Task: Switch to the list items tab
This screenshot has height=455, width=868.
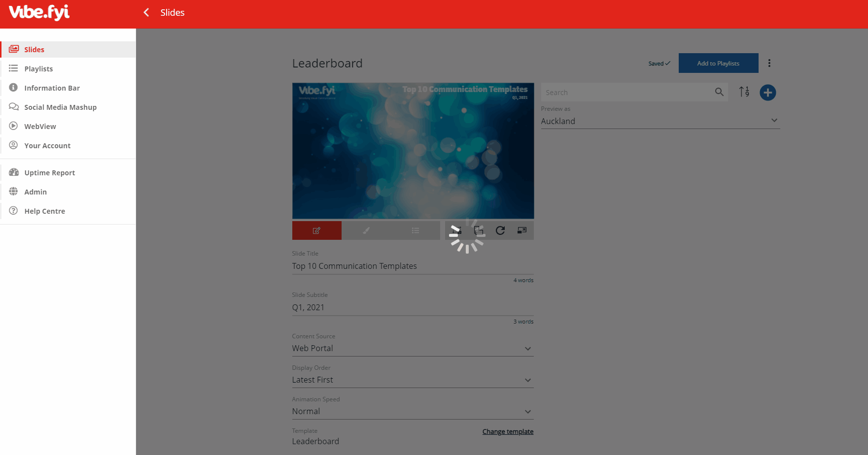Action: (416, 230)
